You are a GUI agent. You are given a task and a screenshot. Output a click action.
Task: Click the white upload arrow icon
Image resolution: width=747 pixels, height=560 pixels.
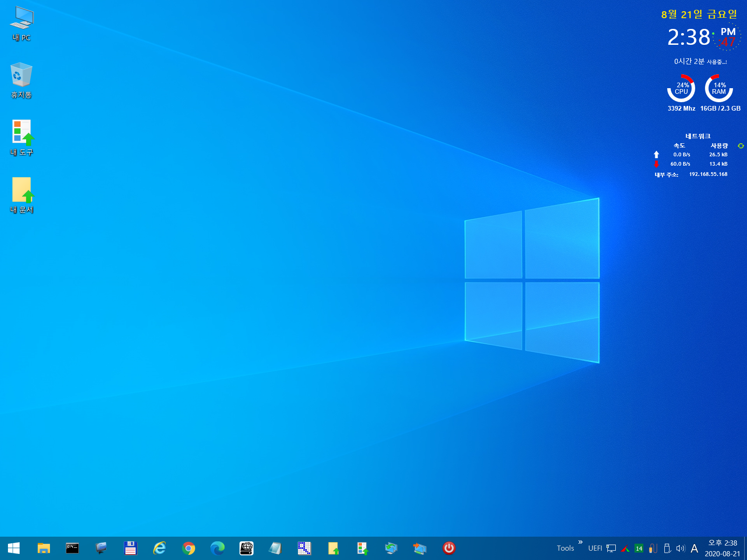656,154
